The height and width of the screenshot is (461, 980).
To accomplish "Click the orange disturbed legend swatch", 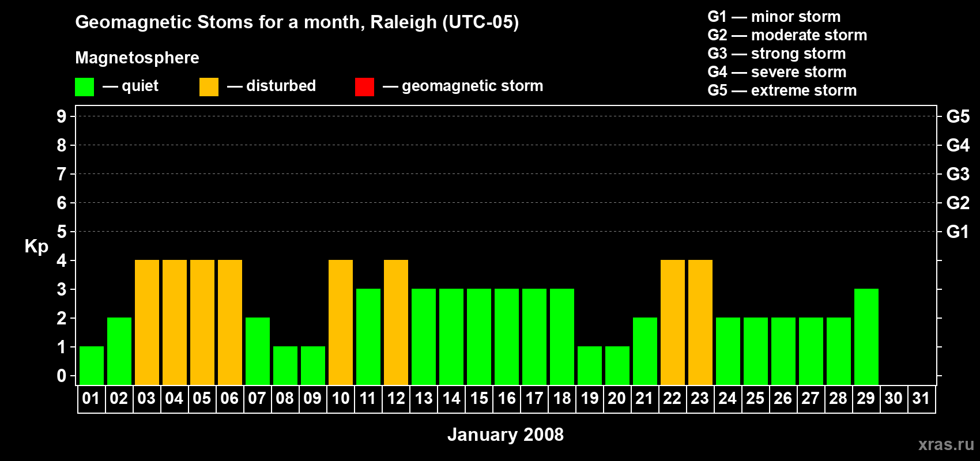I will (x=209, y=87).
